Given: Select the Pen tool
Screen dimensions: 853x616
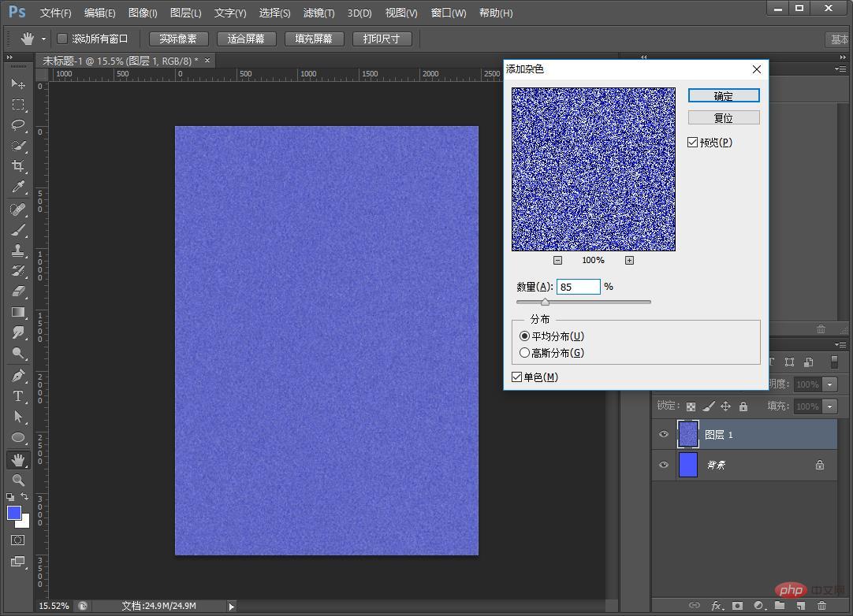Looking at the screenshot, I should pos(18,376).
